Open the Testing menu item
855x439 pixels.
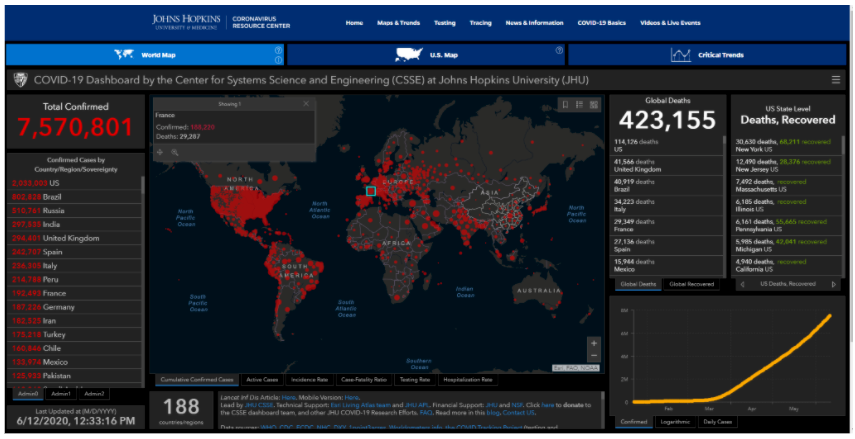coord(444,23)
